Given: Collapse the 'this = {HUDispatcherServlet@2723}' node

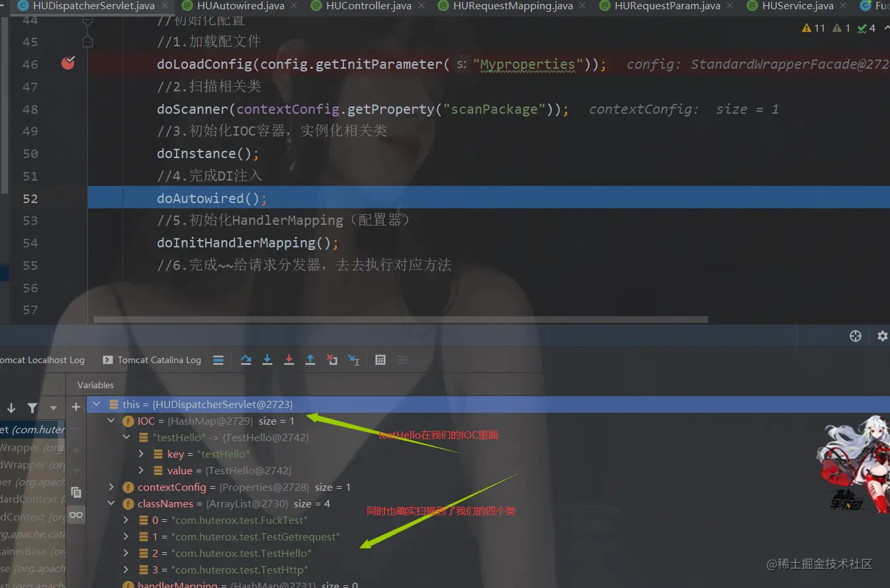Looking at the screenshot, I should pos(97,404).
